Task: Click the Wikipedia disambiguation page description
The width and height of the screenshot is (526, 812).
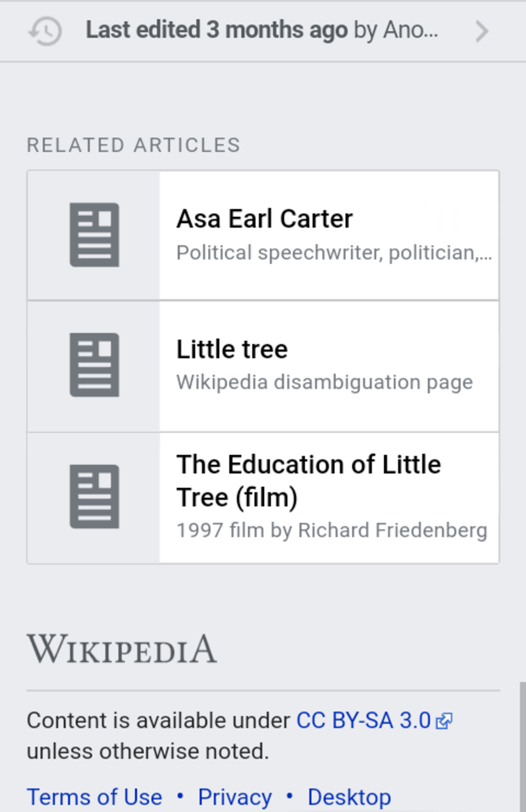Action: click(325, 382)
